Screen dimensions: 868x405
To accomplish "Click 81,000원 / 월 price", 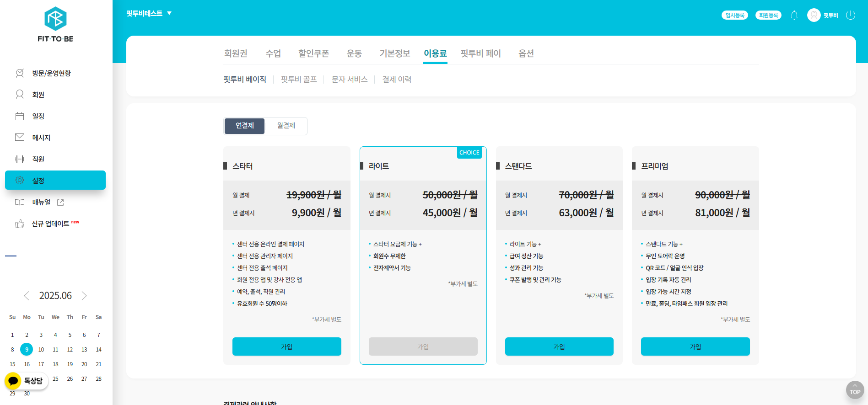I will [722, 213].
